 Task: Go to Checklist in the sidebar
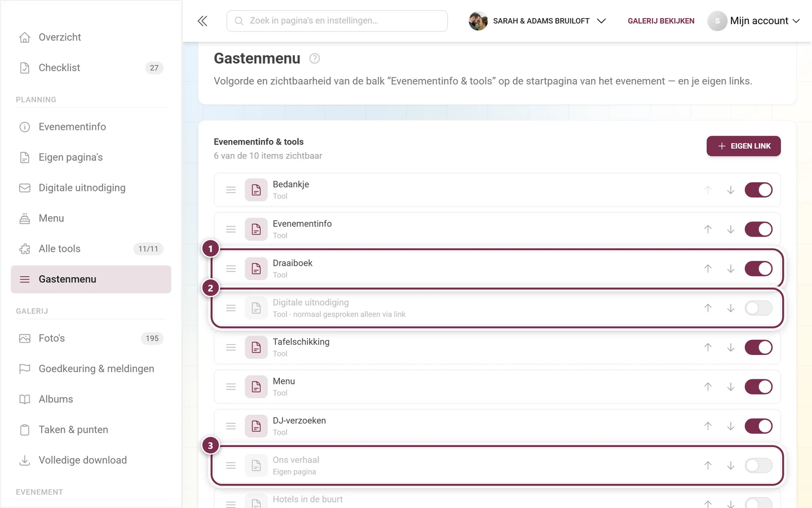click(91, 68)
